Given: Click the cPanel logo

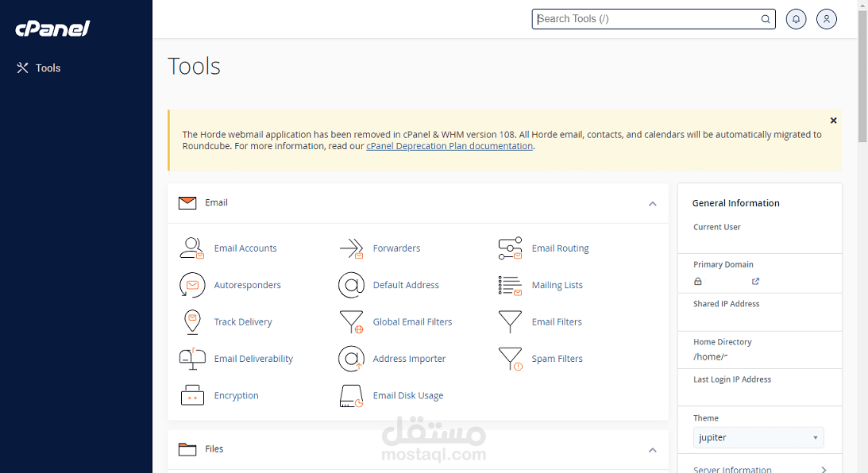Looking at the screenshot, I should [x=52, y=29].
